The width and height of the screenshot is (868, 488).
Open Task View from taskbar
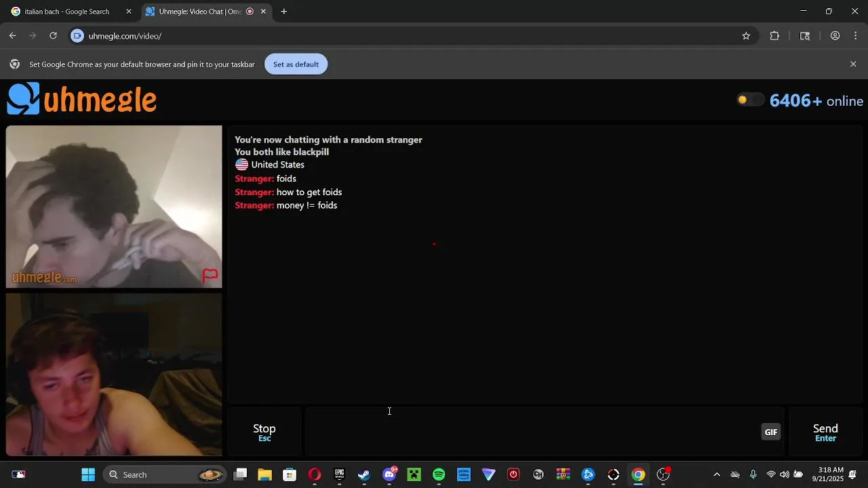240,474
